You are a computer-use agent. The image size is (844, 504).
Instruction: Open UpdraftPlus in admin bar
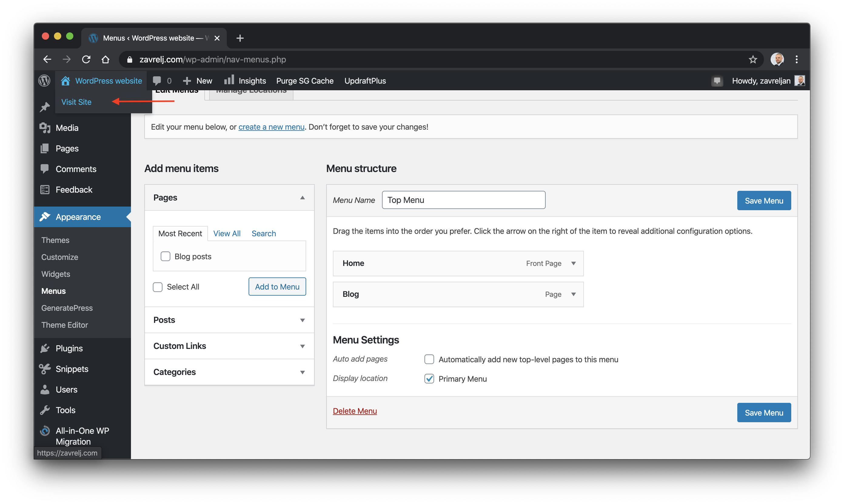pos(365,81)
